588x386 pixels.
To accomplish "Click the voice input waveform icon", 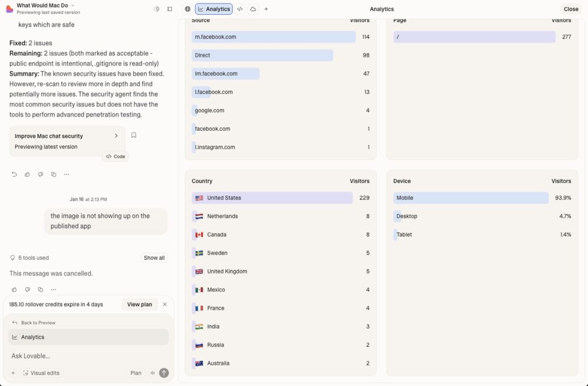I will tap(152, 373).
